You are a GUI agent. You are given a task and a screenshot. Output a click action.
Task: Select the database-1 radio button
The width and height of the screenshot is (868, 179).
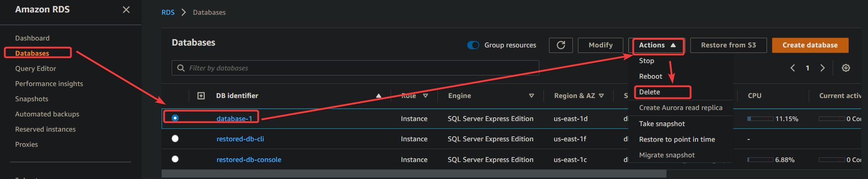pos(175,118)
